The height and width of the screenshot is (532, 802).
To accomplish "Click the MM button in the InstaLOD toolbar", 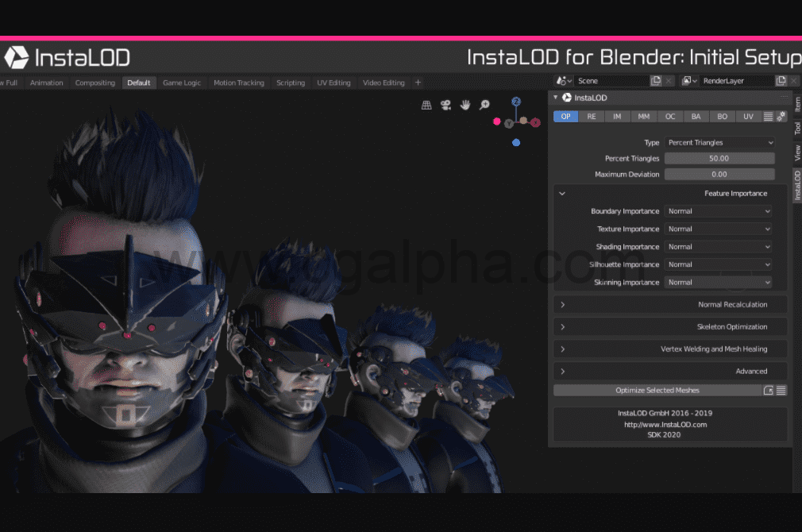I will (643, 116).
